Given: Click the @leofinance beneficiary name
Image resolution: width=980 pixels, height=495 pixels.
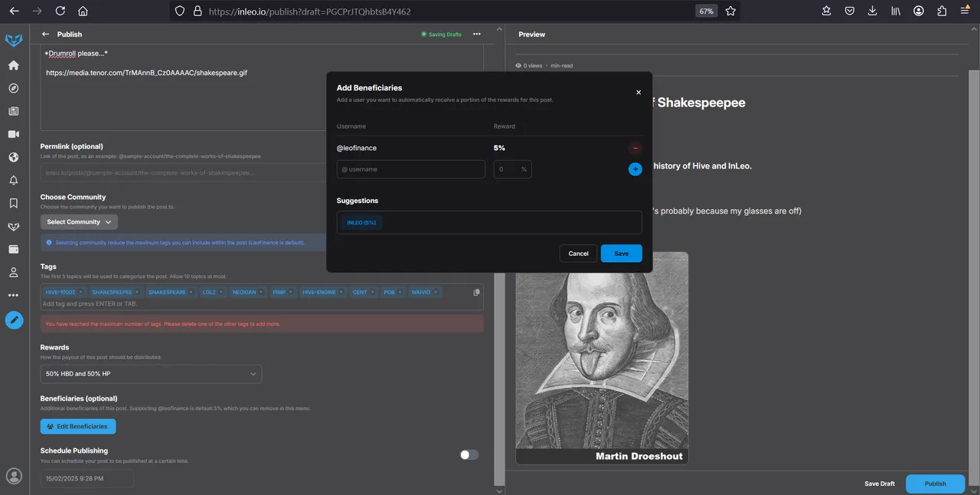Looking at the screenshot, I should pos(357,148).
